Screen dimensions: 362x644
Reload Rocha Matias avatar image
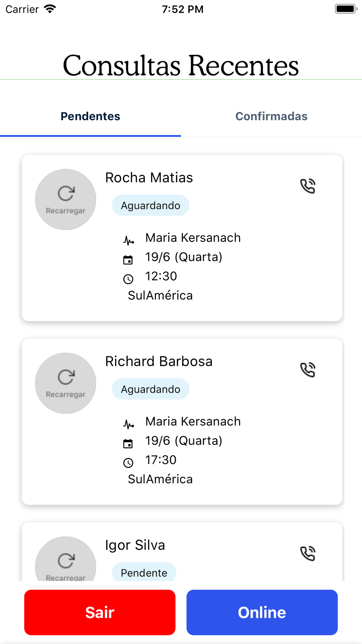tap(66, 200)
